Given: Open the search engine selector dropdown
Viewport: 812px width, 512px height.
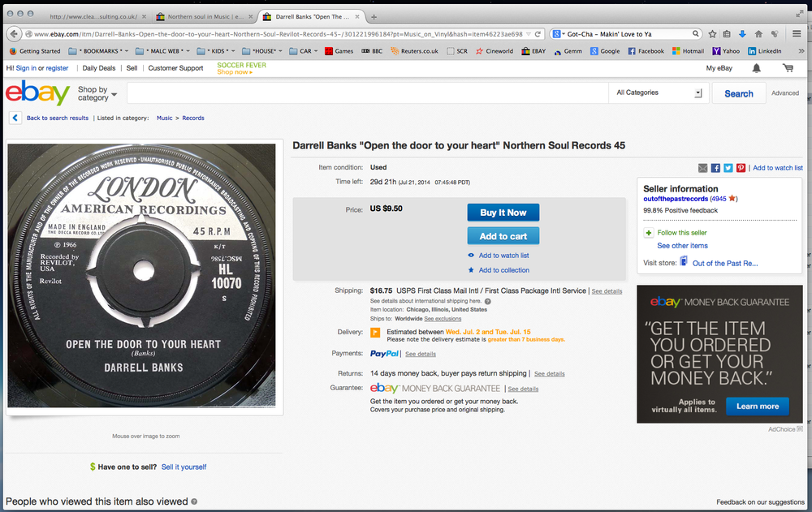Looking at the screenshot, I should pyautogui.click(x=559, y=34).
